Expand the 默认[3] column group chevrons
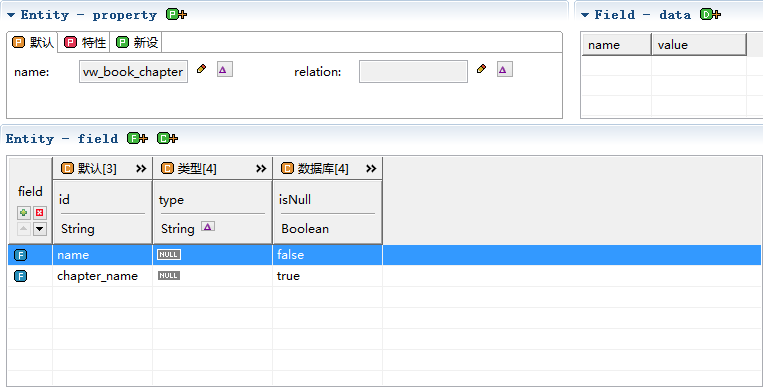This screenshot has width=763, height=387. coord(141,168)
